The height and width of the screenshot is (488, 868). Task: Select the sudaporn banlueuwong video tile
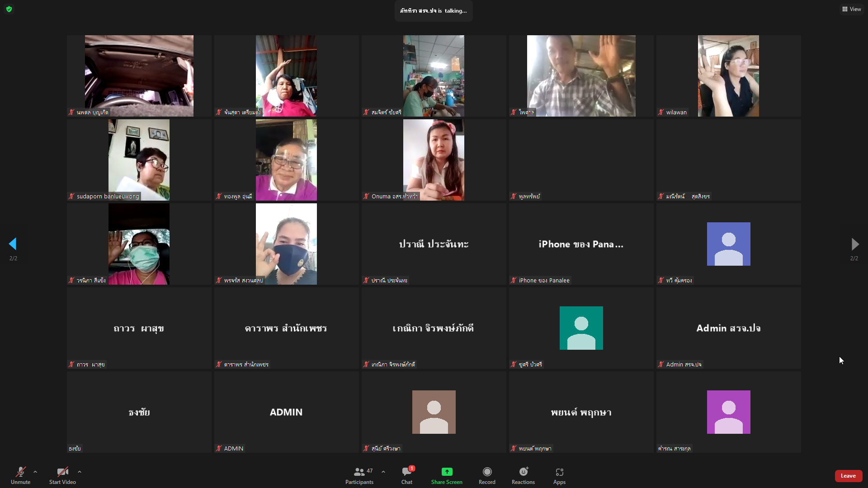click(139, 160)
